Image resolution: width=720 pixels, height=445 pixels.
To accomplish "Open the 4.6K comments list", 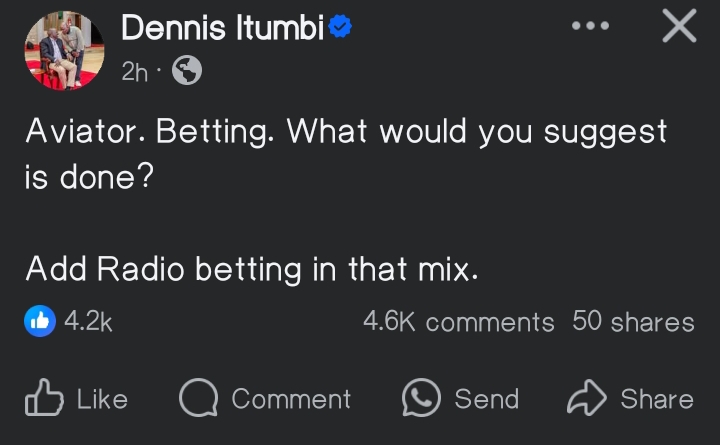I will [458, 321].
